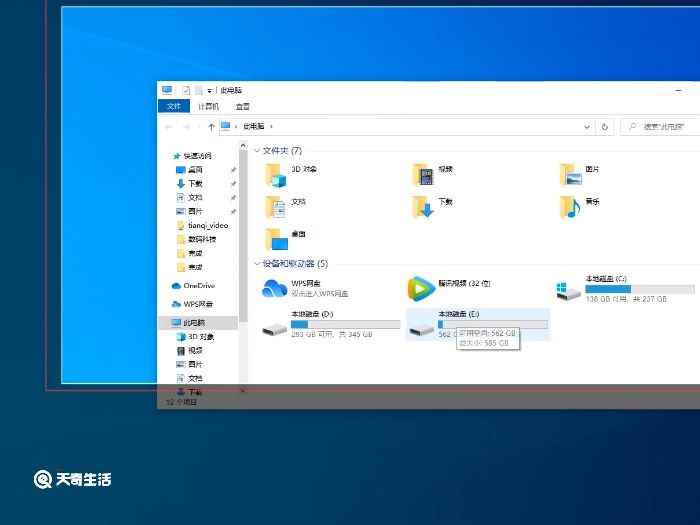This screenshot has height=525, width=700.
Task: Open the 腾讯视频 (32 位) icon
Action: [421, 289]
